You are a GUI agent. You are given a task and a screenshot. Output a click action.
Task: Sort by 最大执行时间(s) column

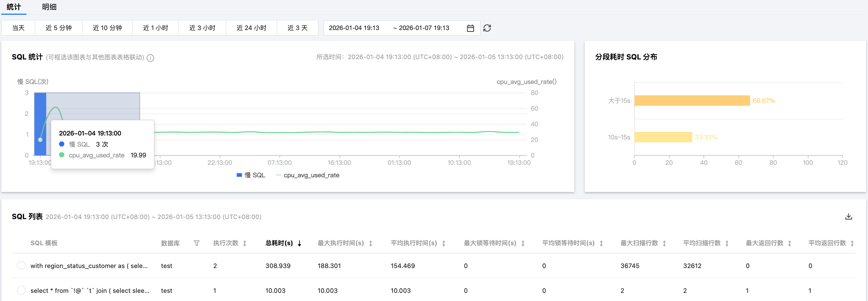point(370,243)
